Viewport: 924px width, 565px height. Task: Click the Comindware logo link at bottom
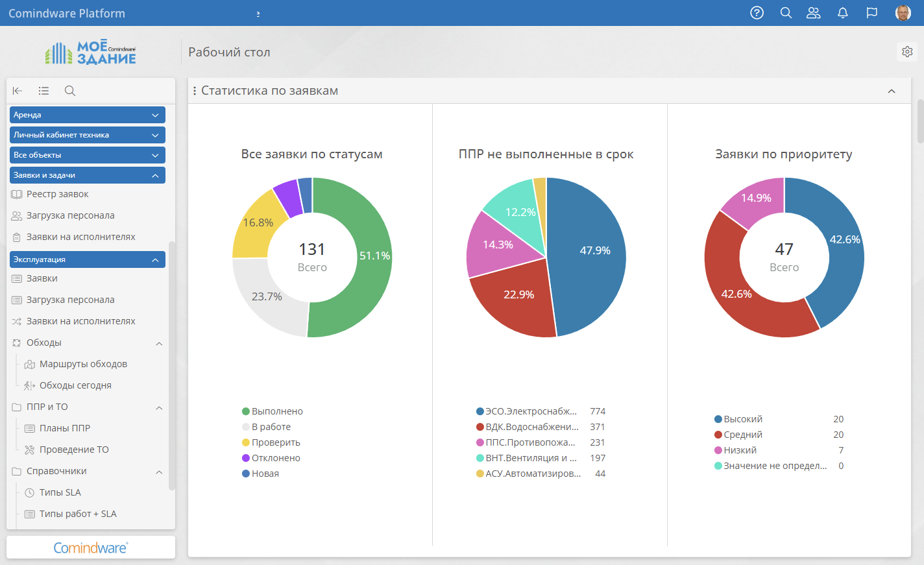click(x=91, y=547)
